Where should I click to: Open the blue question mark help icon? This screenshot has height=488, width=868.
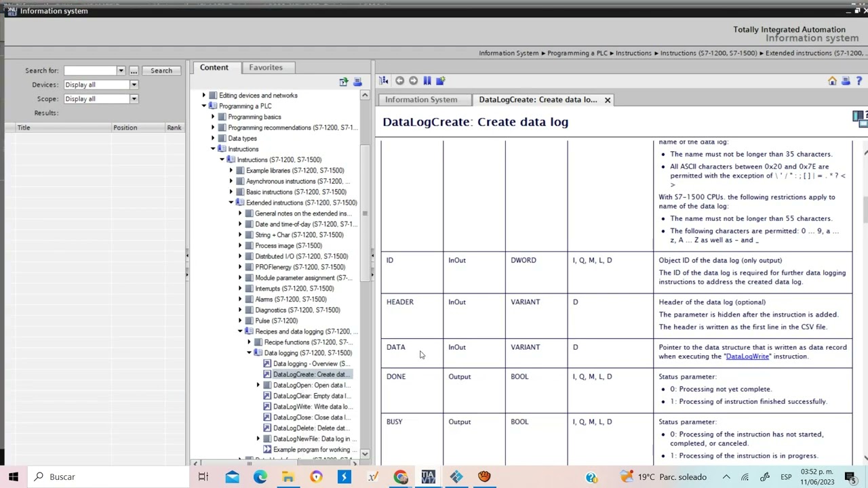pos(859,81)
